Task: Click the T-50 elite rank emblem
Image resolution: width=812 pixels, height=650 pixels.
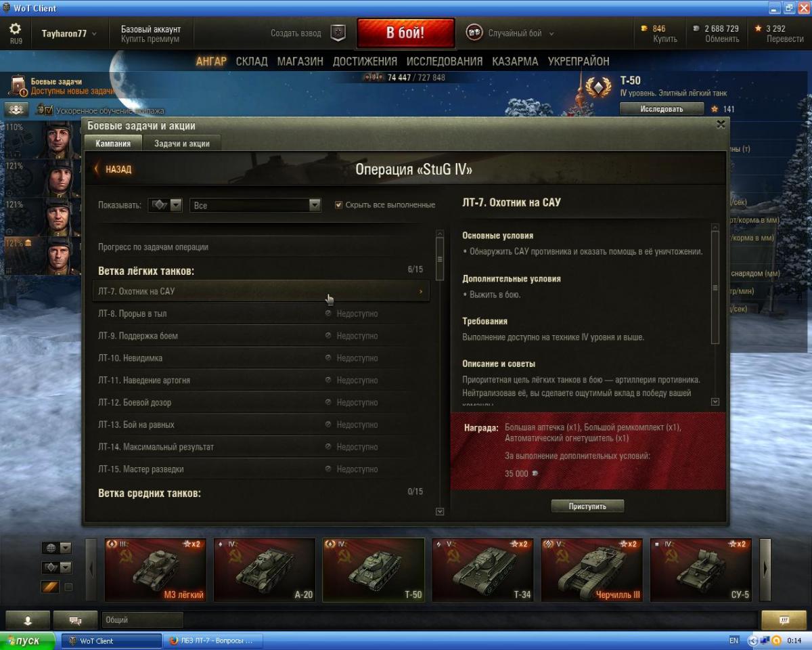Action: pos(598,87)
